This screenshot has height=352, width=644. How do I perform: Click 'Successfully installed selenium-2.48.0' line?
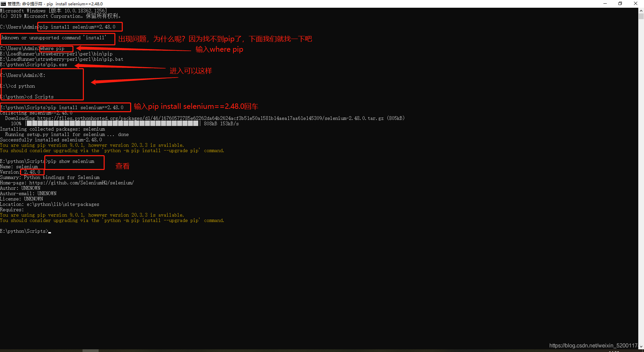[x=51, y=140]
